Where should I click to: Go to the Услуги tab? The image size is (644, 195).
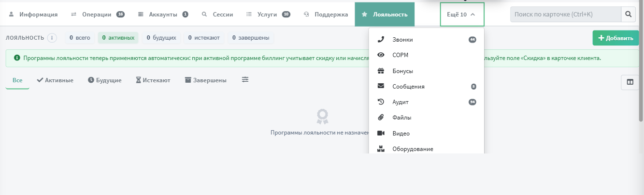[x=268, y=15]
